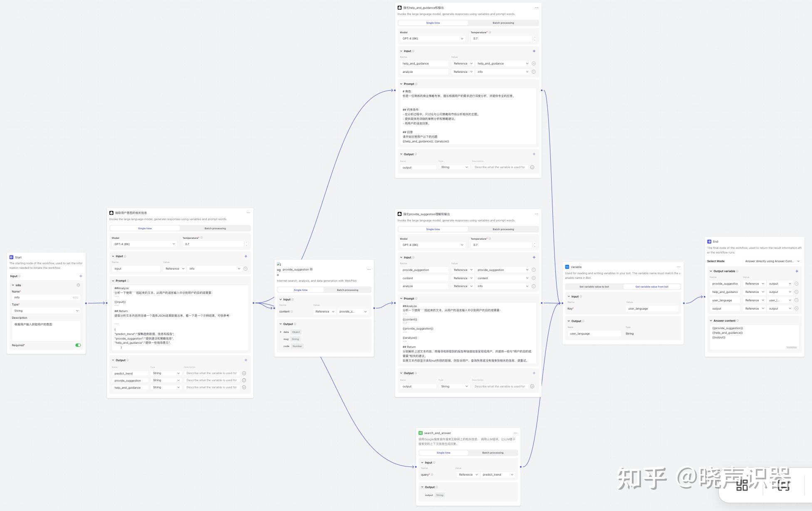Screen dimensions: 812x511
Task: Open the search_and_answer node's more options
Action: pyautogui.click(x=515, y=433)
